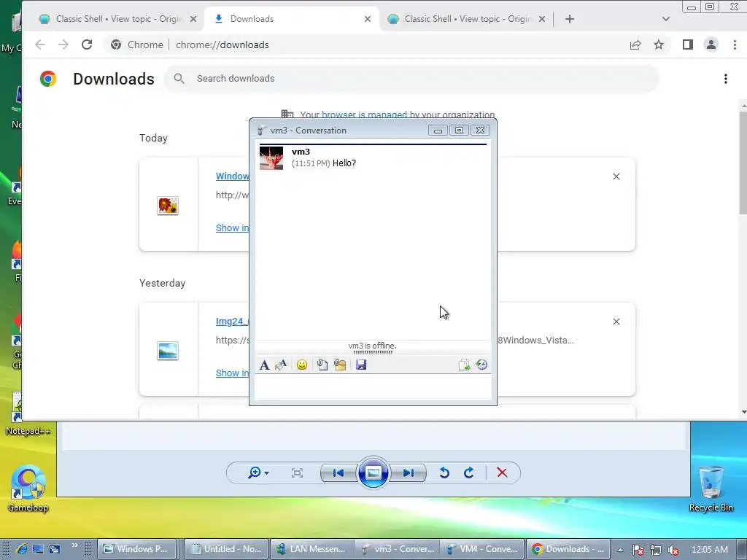Click the Downloads page vertical scrollbar

[743, 163]
